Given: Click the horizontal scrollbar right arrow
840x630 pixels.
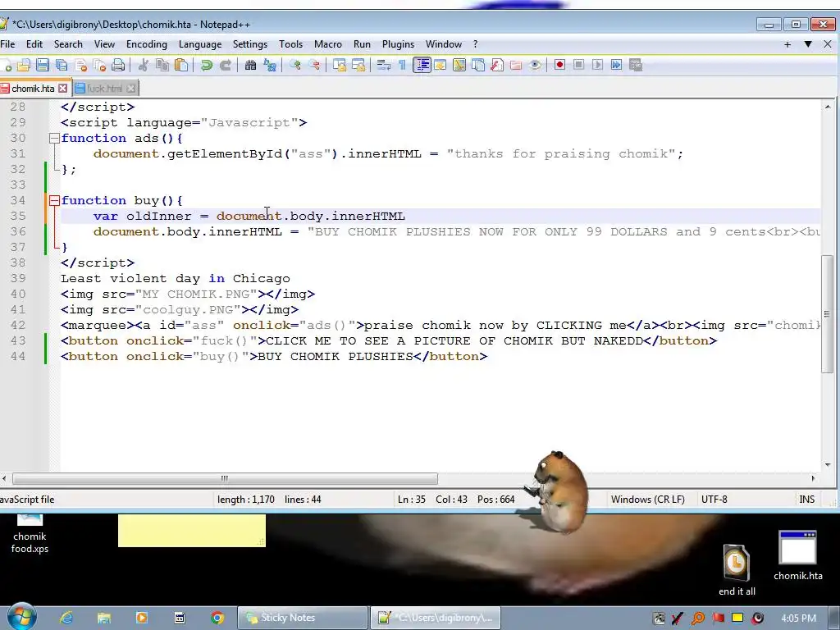Looking at the screenshot, I should tap(813, 478).
